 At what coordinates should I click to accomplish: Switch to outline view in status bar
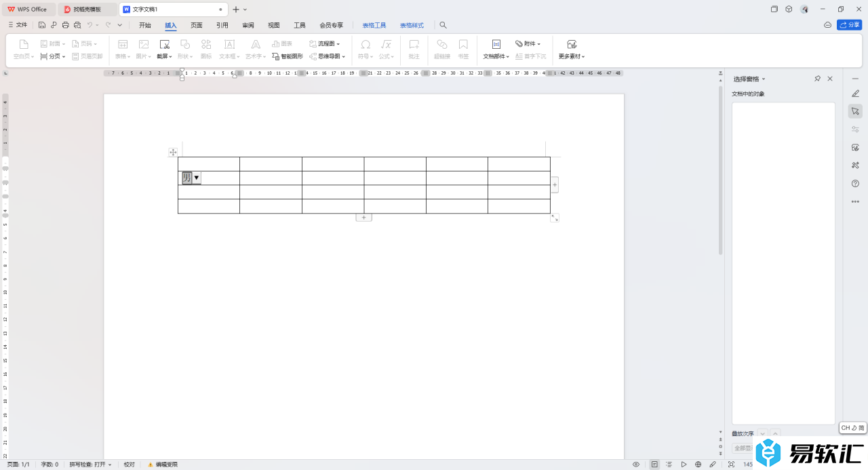(x=669, y=465)
